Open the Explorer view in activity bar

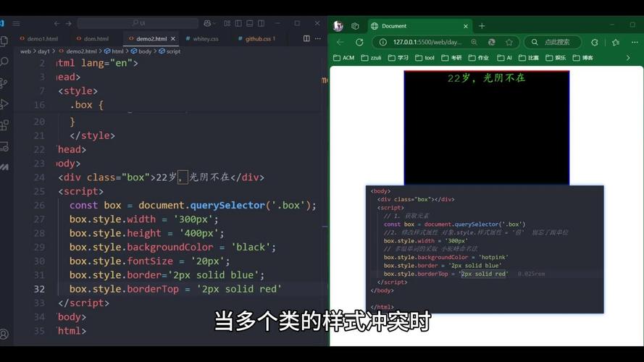[4, 41]
